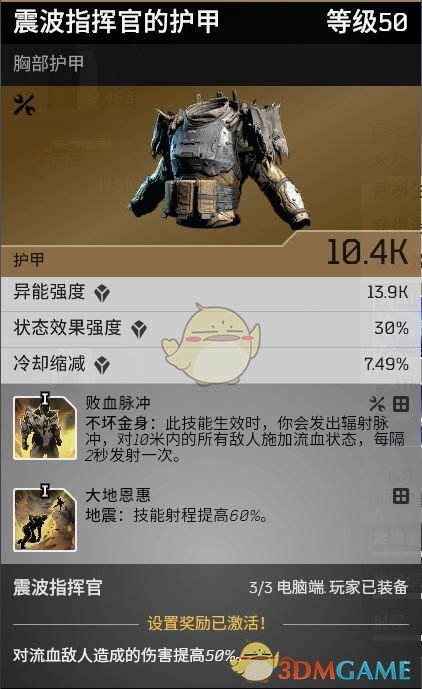
Task: Select the 异能强度 attribute row
Action: coord(211,294)
